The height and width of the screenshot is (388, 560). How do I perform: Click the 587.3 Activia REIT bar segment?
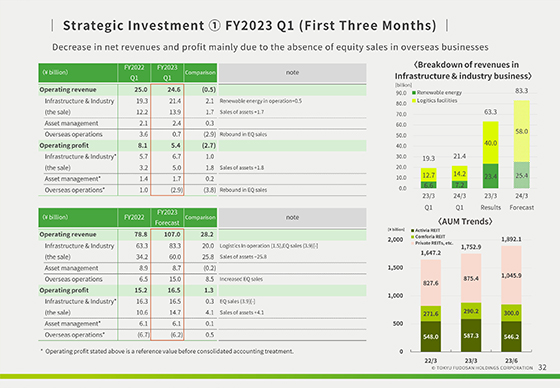point(471,336)
